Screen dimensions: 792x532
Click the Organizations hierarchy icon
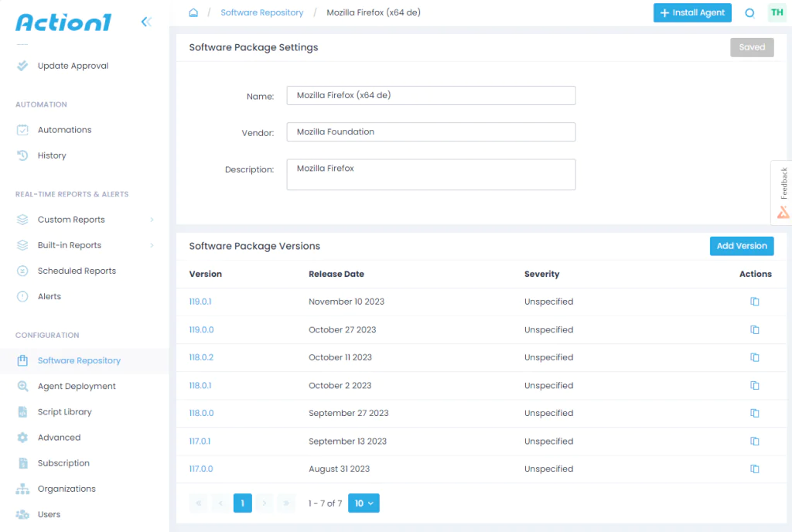(x=22, y=489)
